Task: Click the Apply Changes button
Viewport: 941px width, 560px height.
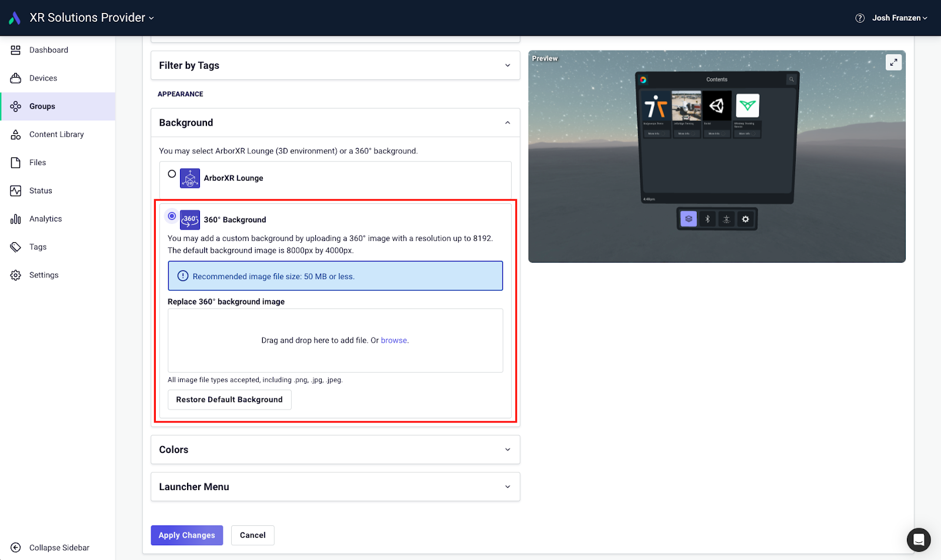Action: click(186, 535)
